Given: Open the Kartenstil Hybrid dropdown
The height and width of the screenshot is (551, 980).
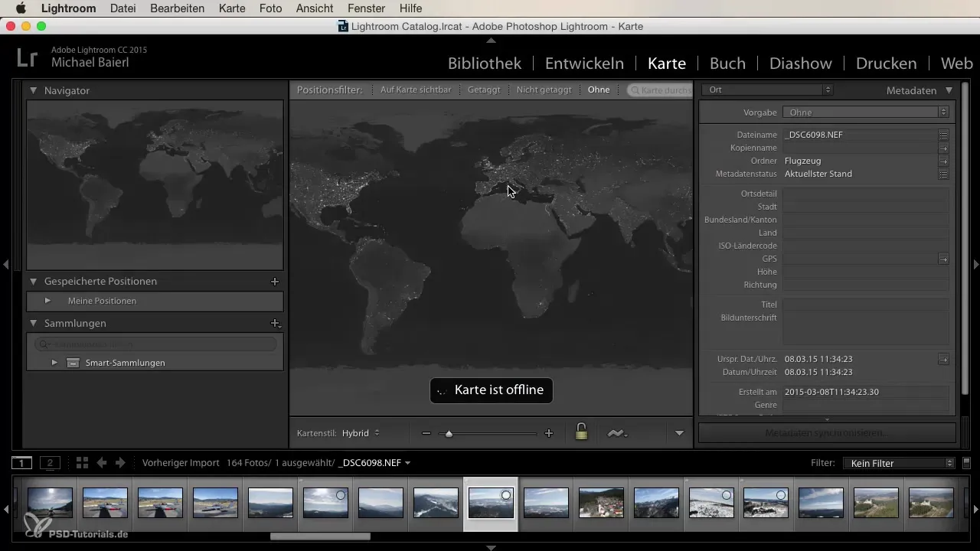Looking at the screenshot, I should pos(361,433).
